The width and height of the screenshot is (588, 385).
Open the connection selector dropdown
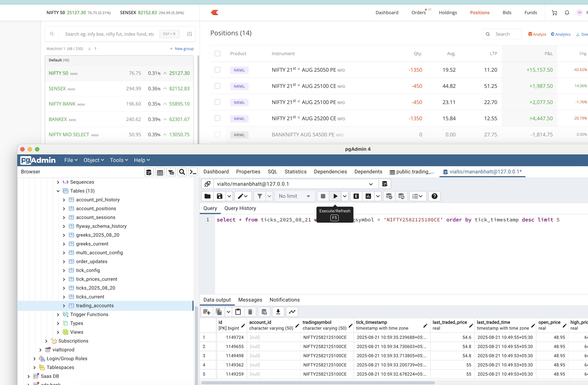[296, 184]
